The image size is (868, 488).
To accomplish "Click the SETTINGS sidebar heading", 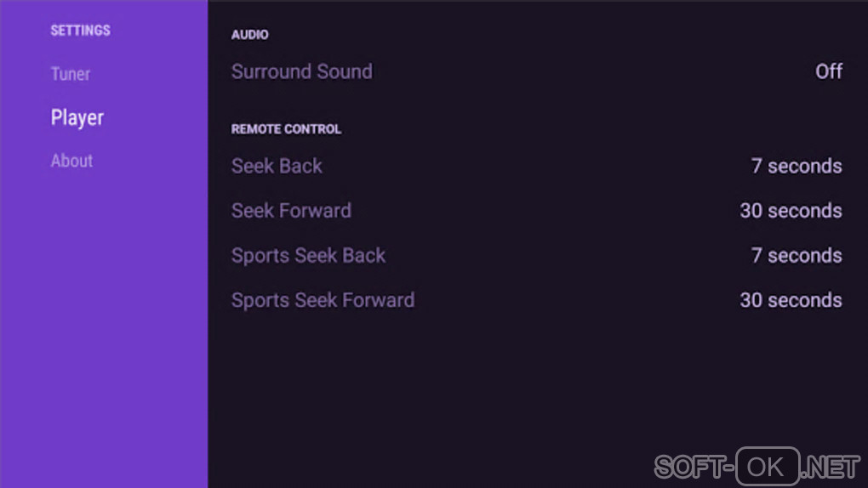I will 81,31.
